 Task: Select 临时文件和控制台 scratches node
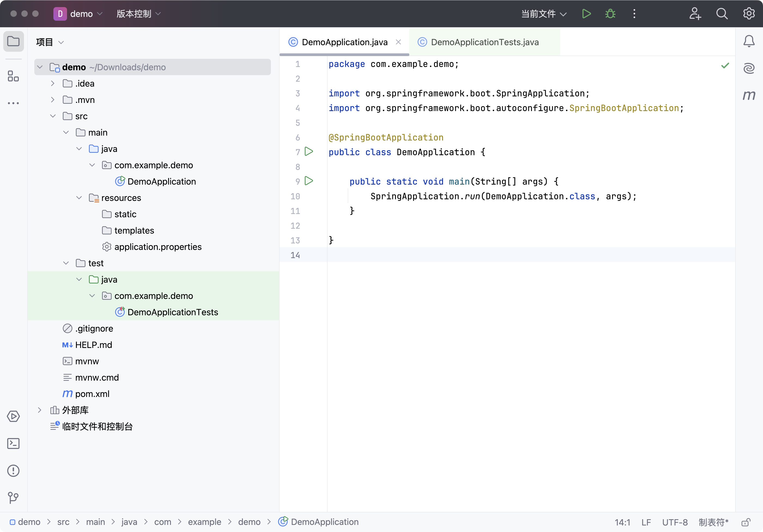tap(91, 426)
